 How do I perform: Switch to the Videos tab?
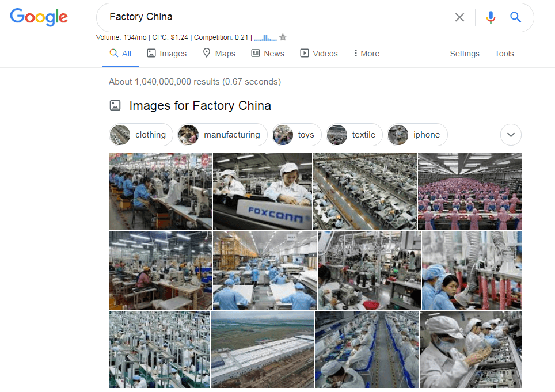[319, 54]
